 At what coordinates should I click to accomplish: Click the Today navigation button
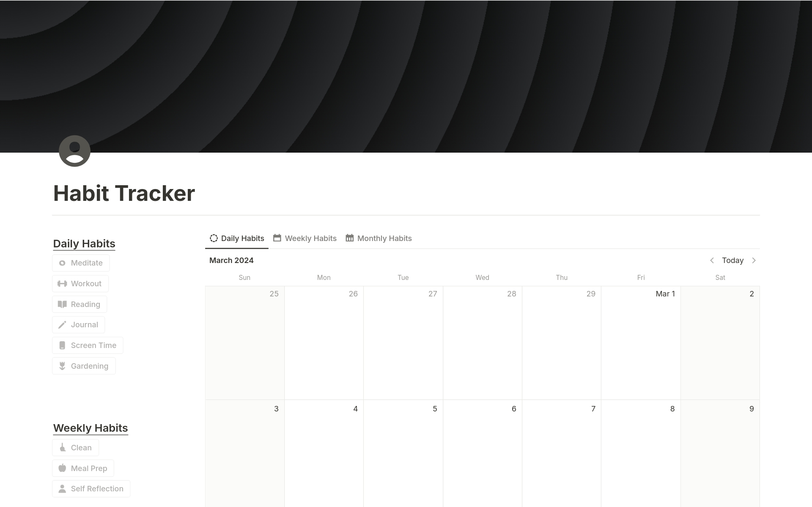[732, 260]
